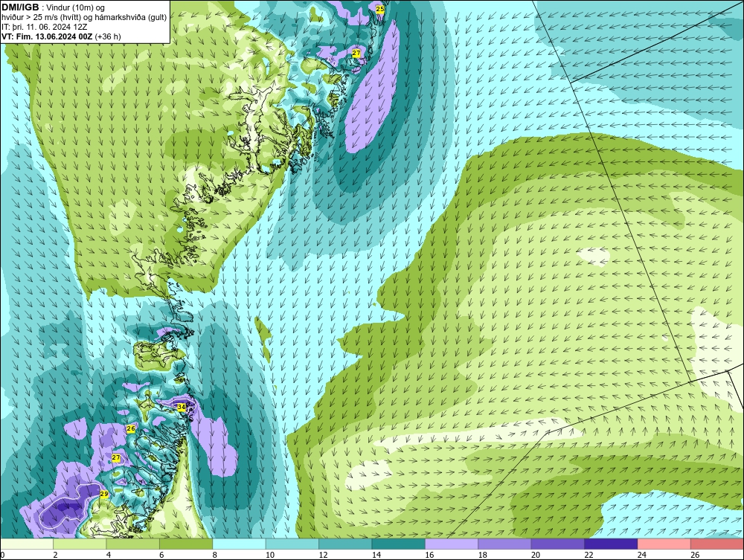Click the 27 gust label between 26 and 29
The height and width of the screenshot is (560, 744).
tap(116, 458)
